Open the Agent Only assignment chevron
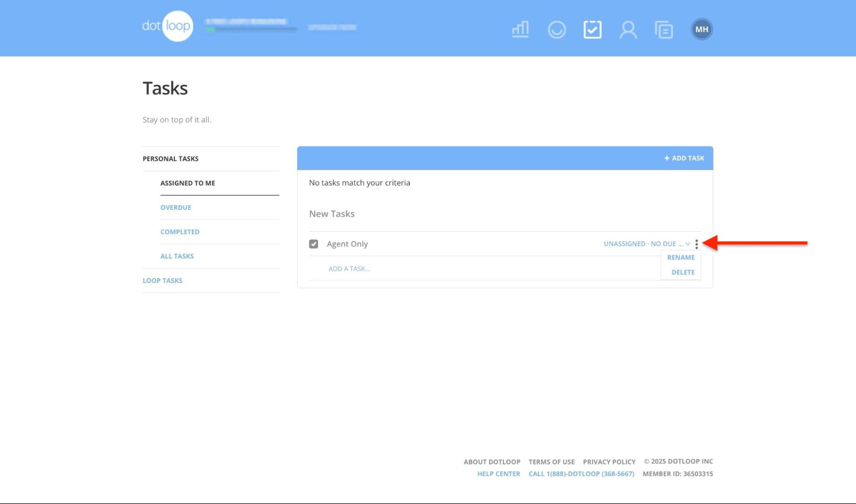Screen dimensions: 856x504 click(x=688, y=244)
